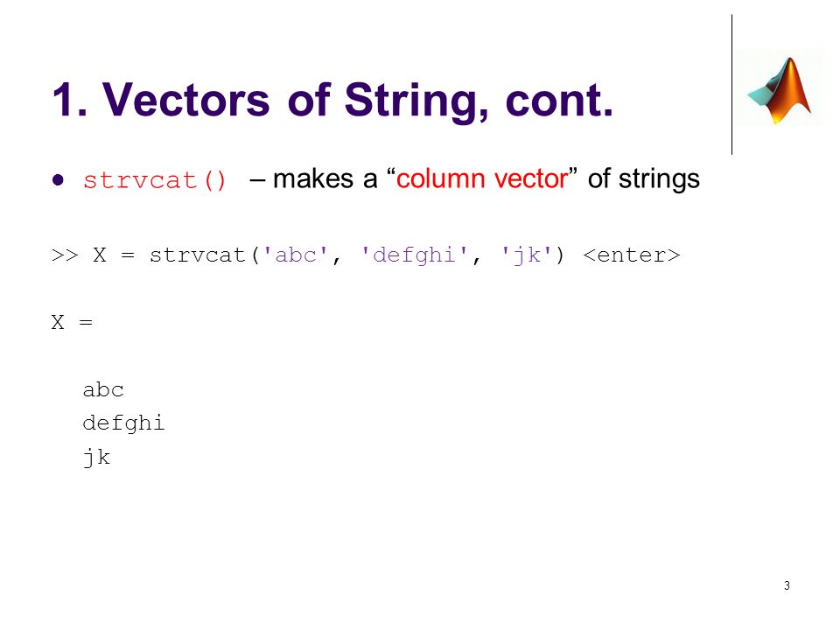
Task: Select the 'defghi' string argument in command
Action: click(x=415, y=255)
